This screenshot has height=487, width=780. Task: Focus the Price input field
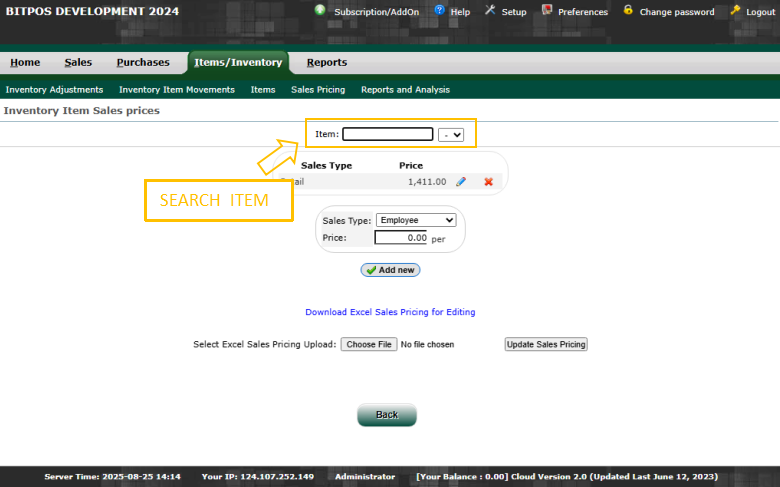[401, 238]
